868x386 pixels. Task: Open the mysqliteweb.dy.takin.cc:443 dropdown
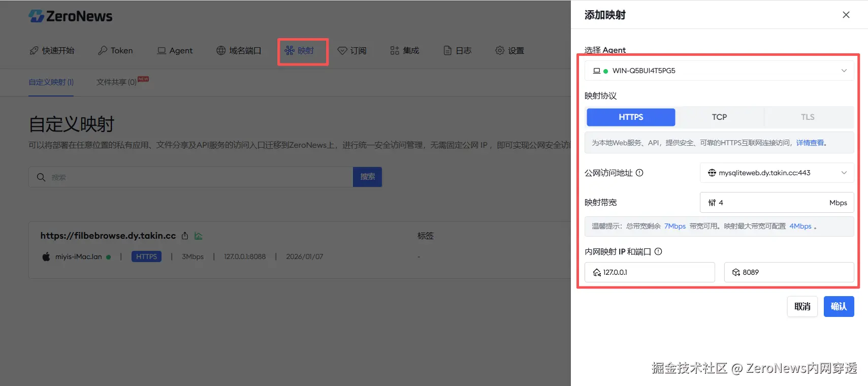[777, 173]
